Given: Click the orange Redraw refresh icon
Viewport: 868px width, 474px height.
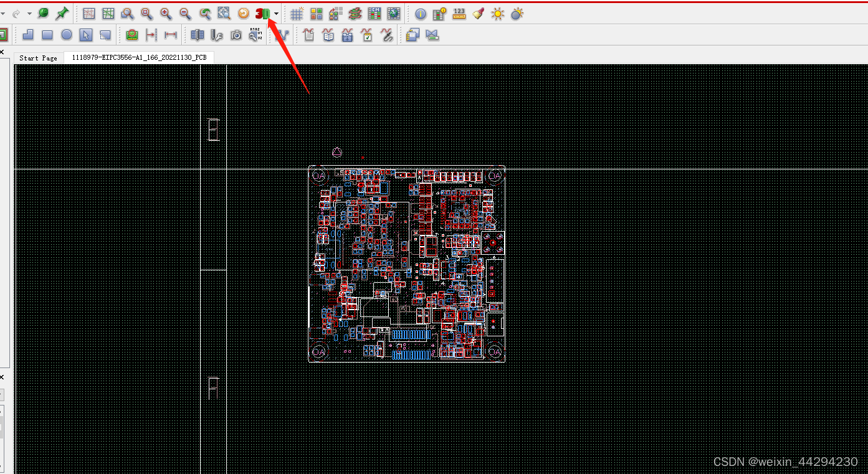Looking at the screenshot, I should coord(244,13).
